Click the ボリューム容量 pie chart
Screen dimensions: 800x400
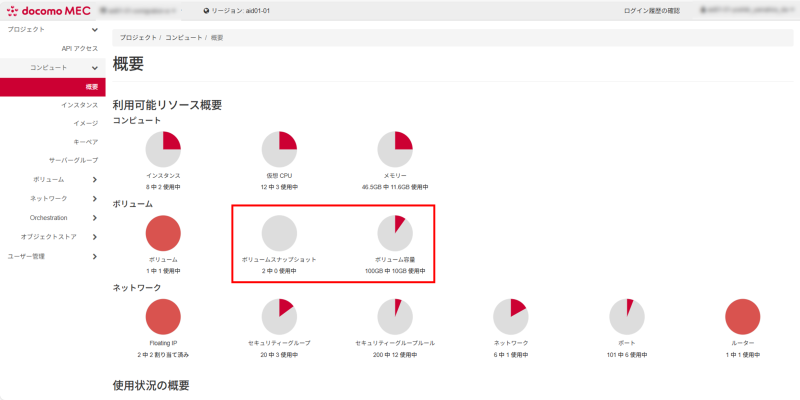point(394,233)
